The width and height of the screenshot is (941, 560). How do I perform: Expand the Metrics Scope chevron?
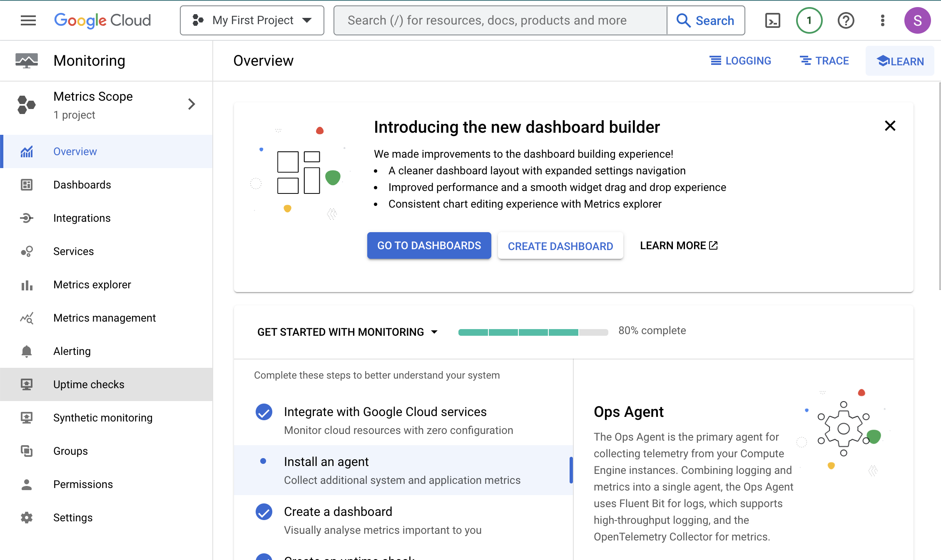[192, 104]
